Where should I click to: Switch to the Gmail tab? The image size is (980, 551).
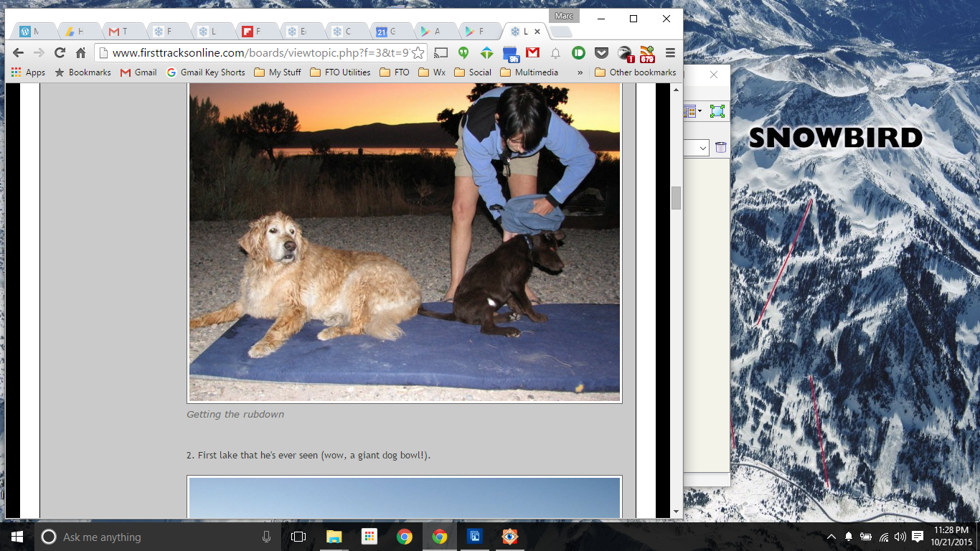coord(118,32)
